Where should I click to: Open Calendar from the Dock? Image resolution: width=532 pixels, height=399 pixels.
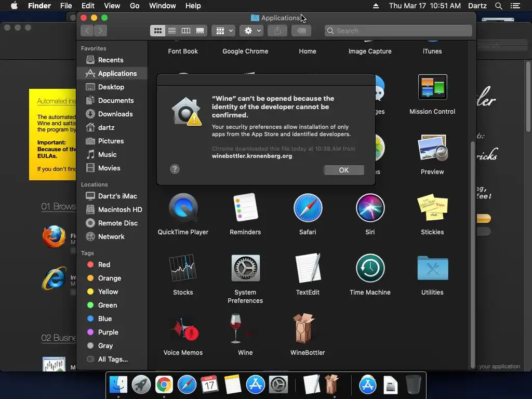point(209,385)
